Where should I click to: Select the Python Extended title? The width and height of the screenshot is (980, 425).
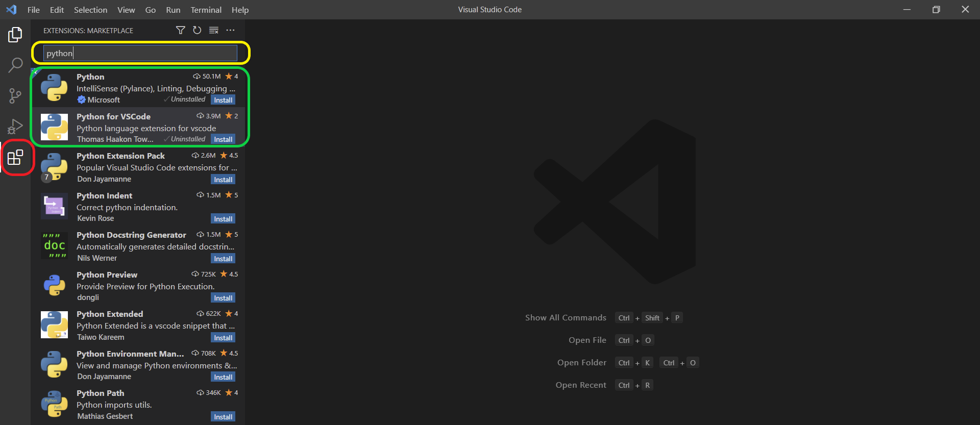(110, 314)
